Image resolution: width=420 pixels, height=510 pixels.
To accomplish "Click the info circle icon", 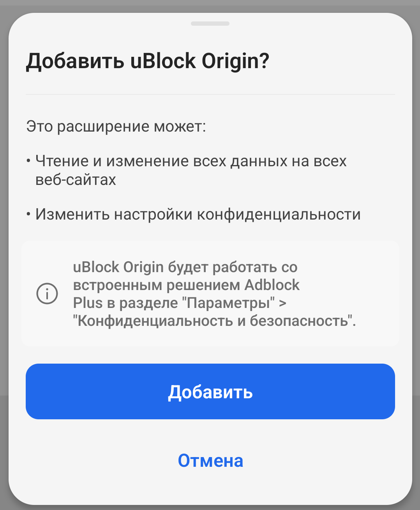I will (47, 294).
